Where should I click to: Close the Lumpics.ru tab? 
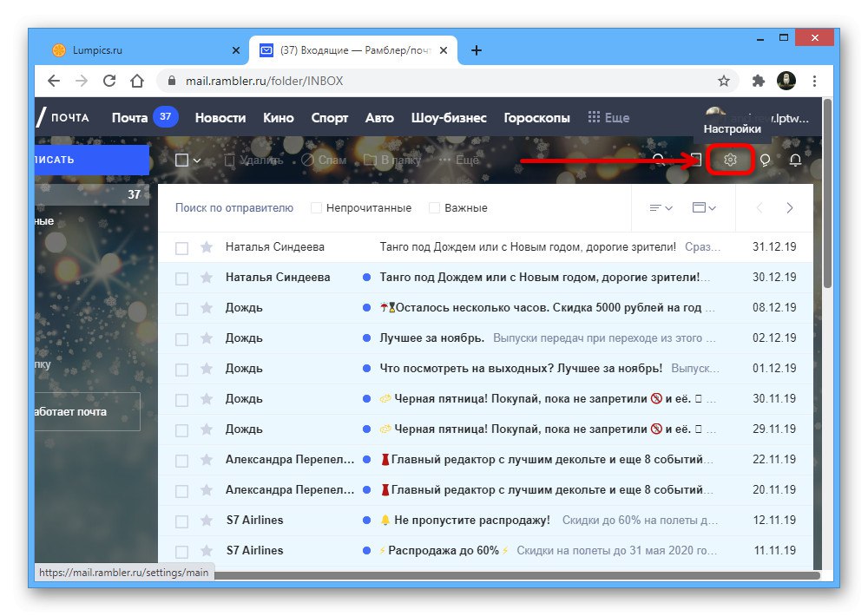tap(236, 50)
